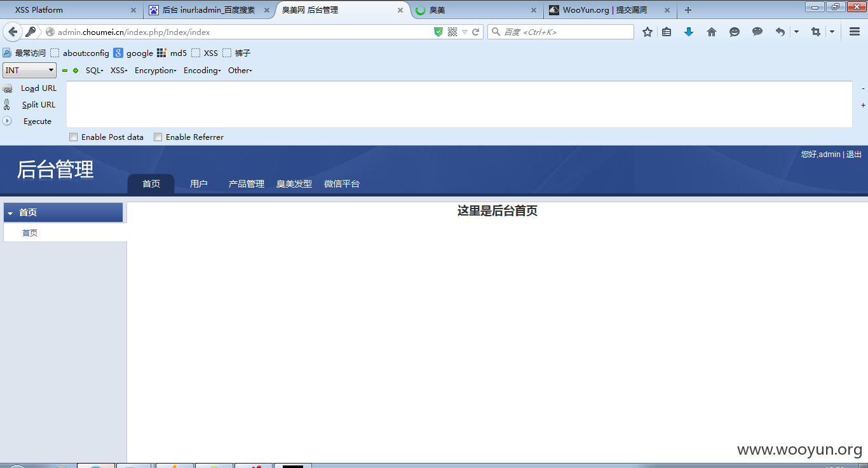Enable the Referrer checkbox
The height and width of the screenshot is (468, 868).
pos(158,137)
